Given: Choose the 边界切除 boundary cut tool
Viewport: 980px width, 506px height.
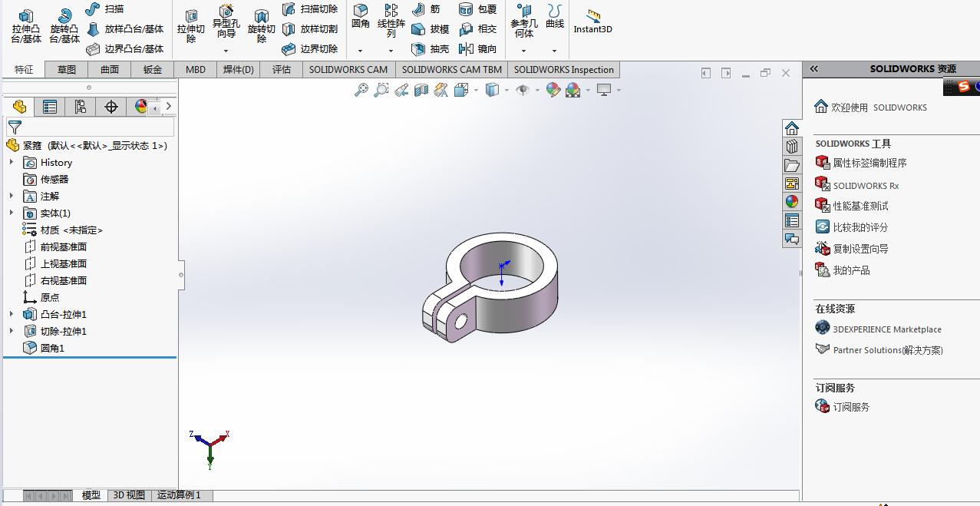Looking at the screenshot, I should 310,49.
